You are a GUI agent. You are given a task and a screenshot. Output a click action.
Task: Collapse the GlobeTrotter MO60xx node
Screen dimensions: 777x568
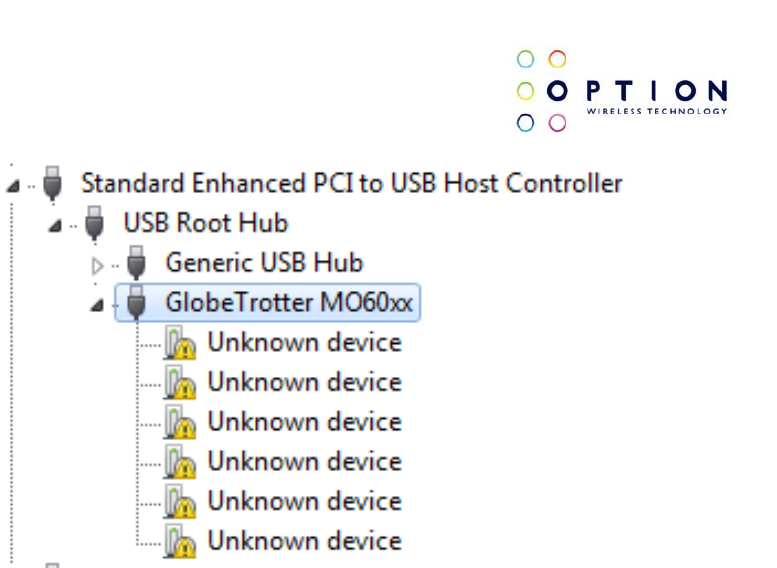[x=97, y=305]
